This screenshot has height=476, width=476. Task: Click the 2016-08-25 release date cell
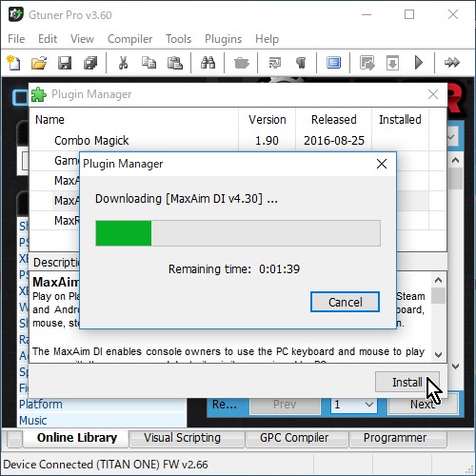tap(334, 141)
